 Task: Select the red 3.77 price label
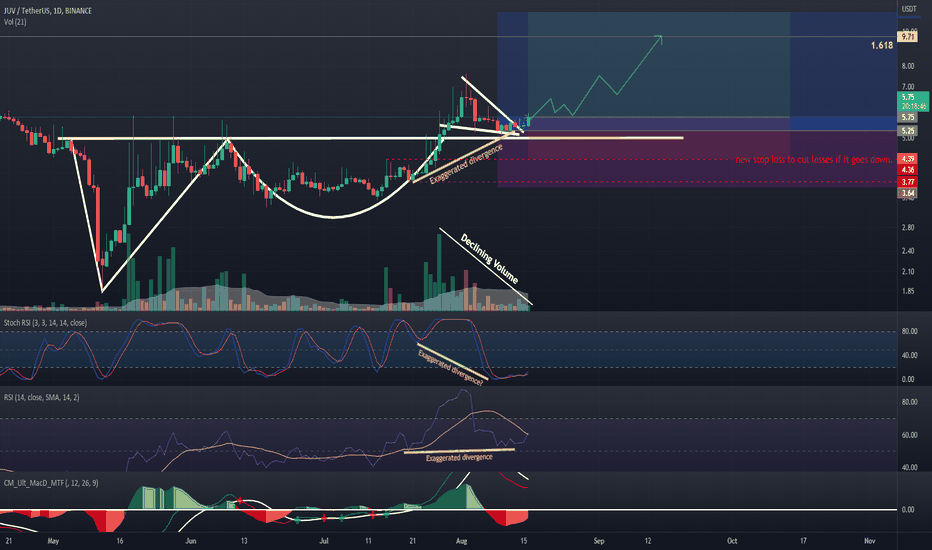(908, 182)
